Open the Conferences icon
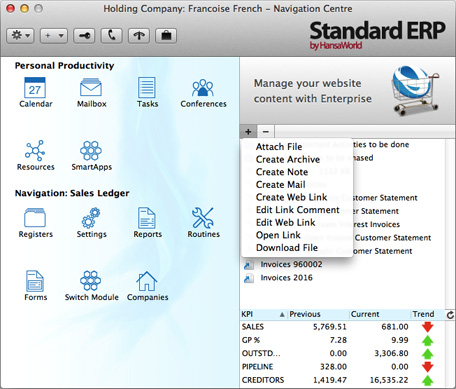 pyautogui.click(x=203, y=88)
